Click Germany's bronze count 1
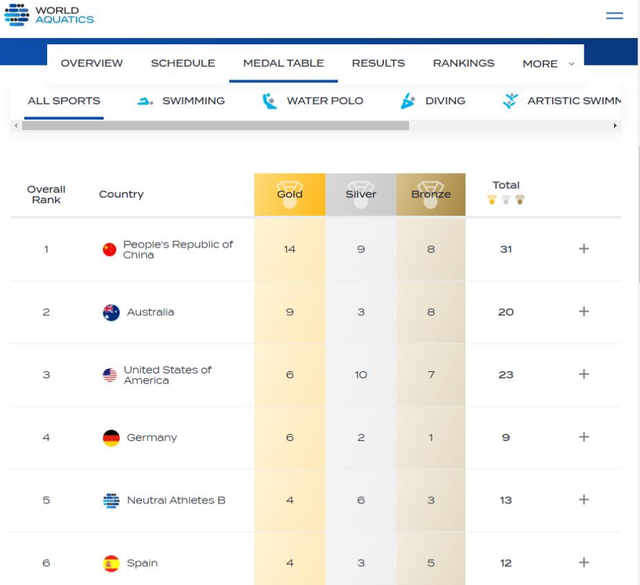Viewport: 640px width, 585px height. click(x=431, y=438)
